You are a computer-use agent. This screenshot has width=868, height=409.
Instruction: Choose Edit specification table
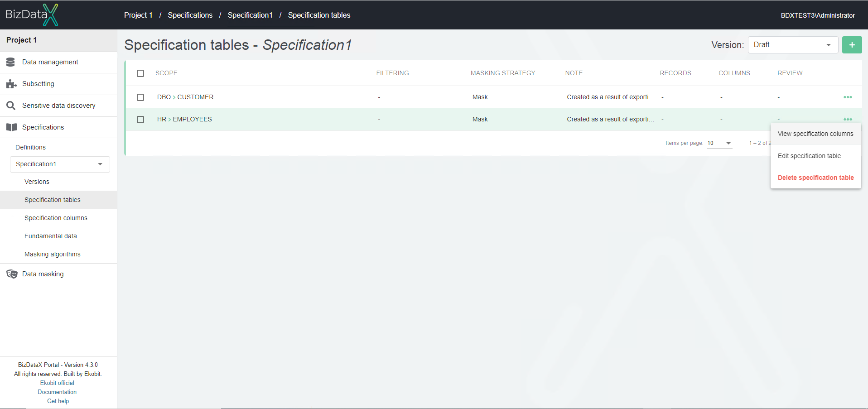(815, 156)
